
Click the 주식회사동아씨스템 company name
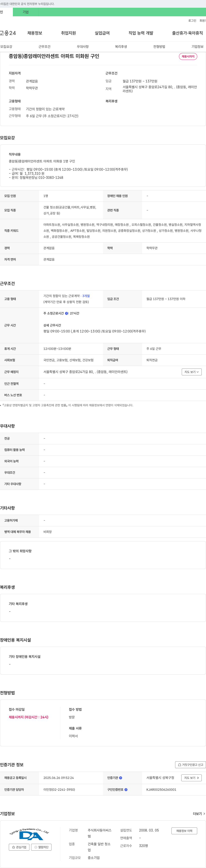pyautogui.click(x=100, y=833)
